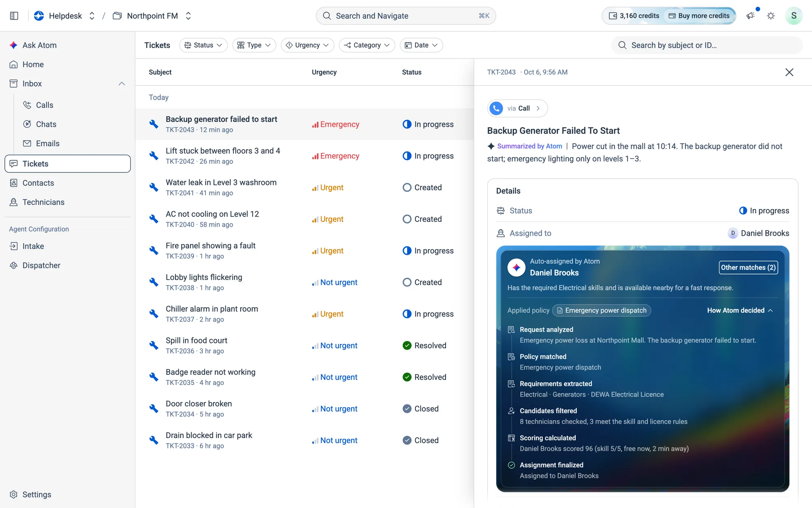Open Emergency power dispatch policy chip
Screen dimensions: 812x508
click(x=601, y=310)
